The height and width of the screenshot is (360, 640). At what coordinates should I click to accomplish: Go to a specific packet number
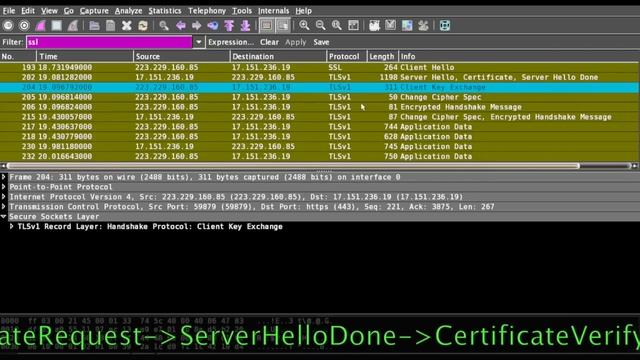(x=213, y=26)
